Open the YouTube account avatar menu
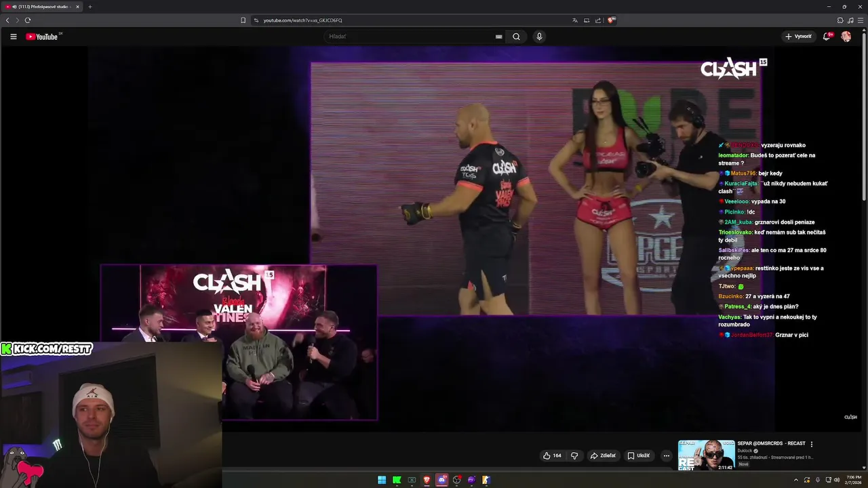 846,37
